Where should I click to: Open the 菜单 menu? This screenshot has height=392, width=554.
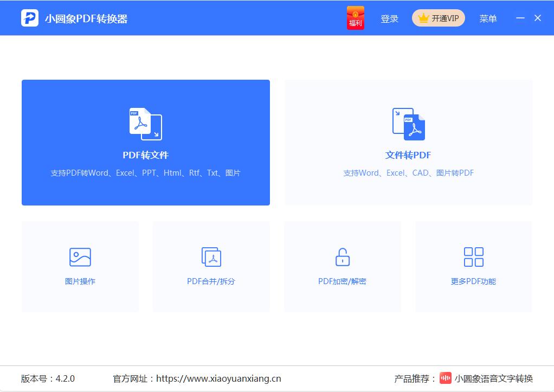pyautogui.click(x=488, y=18)
